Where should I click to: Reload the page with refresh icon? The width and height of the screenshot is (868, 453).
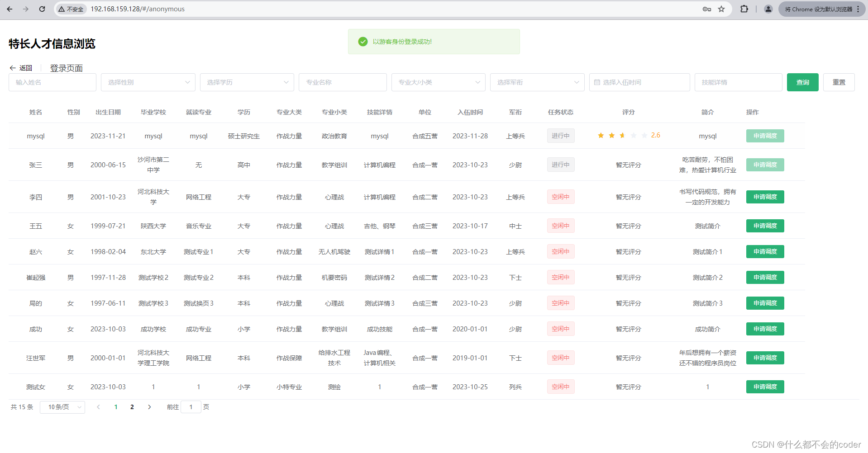tap(42, 9)
